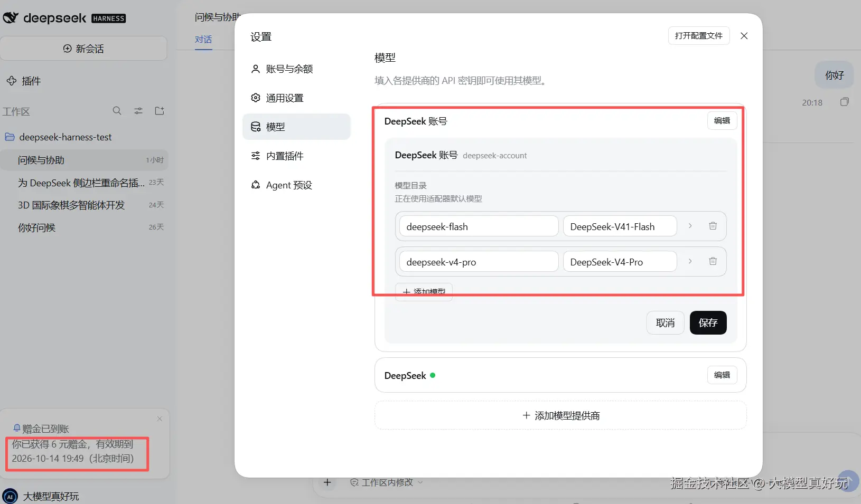
Task: Click the 添加模型 button
Action: coord(424,292)
